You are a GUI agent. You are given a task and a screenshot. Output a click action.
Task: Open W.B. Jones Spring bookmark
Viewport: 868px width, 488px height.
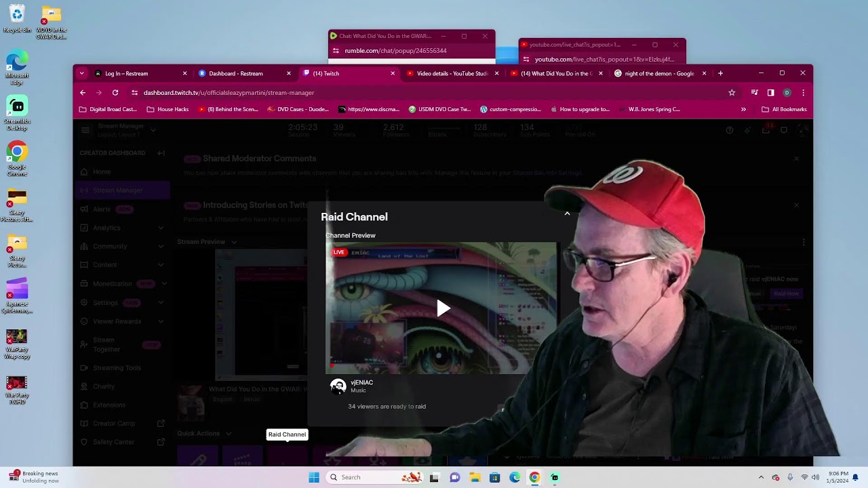point(649,109)
